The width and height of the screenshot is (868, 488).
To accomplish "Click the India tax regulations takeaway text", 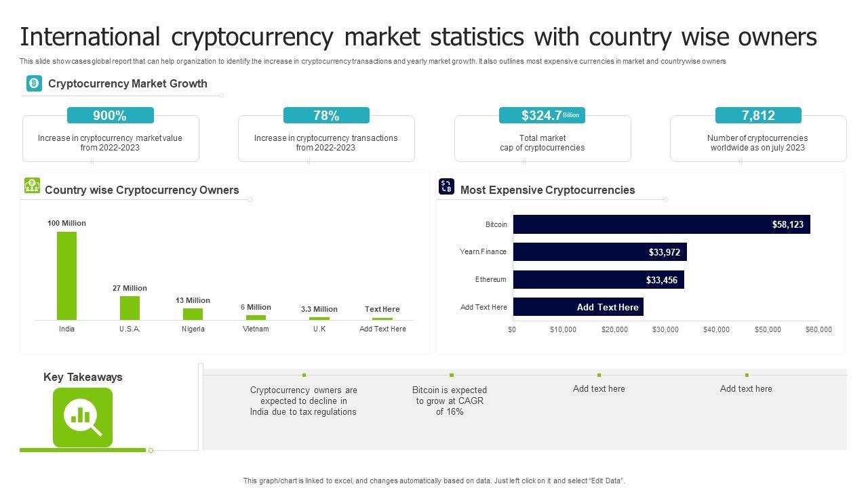I will click(303, 401).
